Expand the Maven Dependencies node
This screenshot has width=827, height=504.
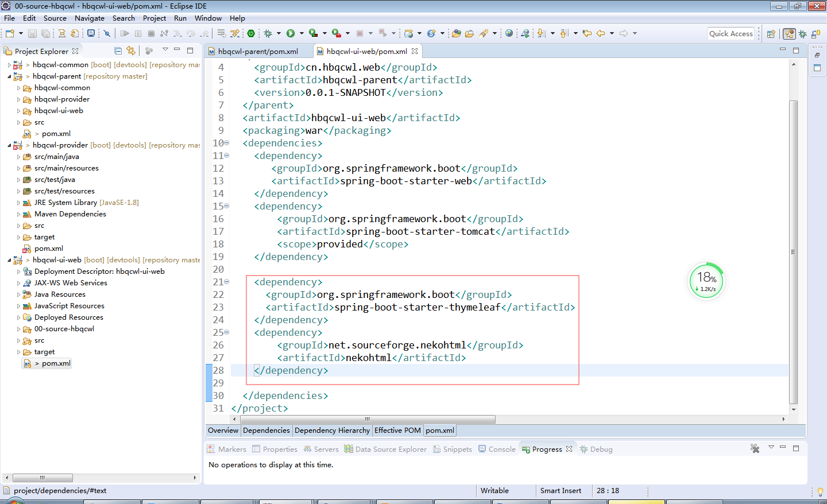click(18, 214)
